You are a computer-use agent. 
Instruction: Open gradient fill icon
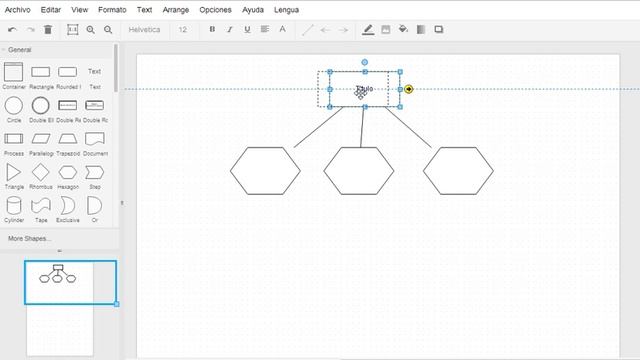pyautogui.click(x=421, y=29)
